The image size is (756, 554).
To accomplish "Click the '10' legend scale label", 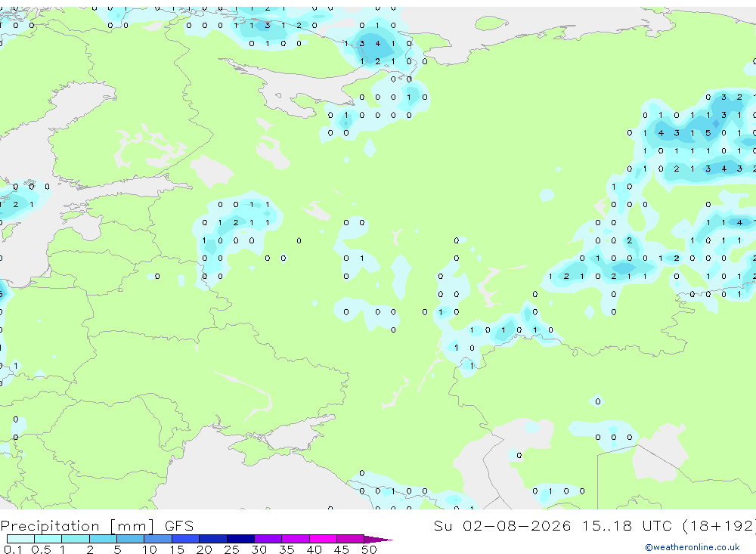I will click(150, 549).
